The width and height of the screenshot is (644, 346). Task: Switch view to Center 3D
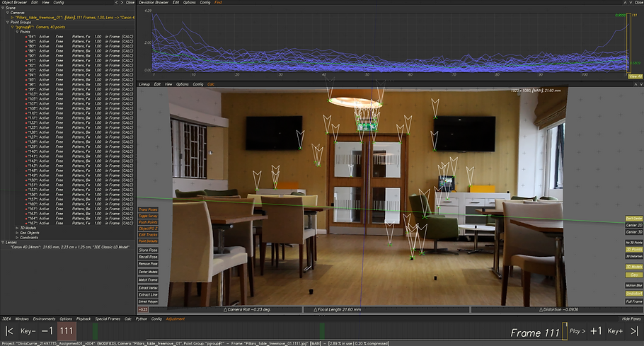[x=634, y=232]
